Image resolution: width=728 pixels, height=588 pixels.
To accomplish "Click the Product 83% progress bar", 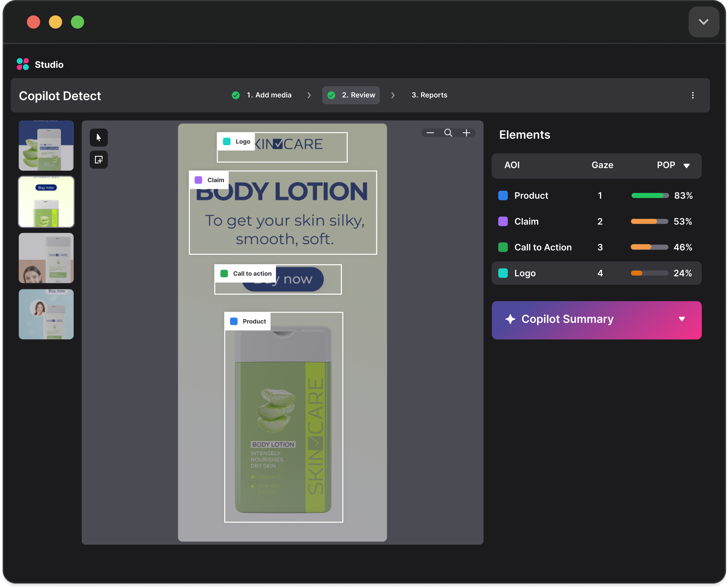I will click(x=649, y=195).
